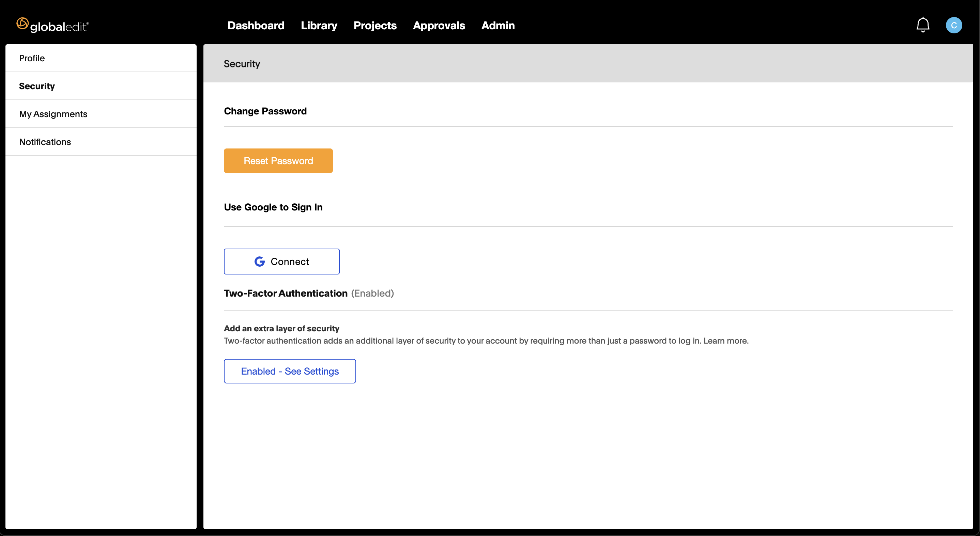Click 'Add an extra layer of security' text
Viewport: 980px width, 536px height.
[x=281, y=328]
